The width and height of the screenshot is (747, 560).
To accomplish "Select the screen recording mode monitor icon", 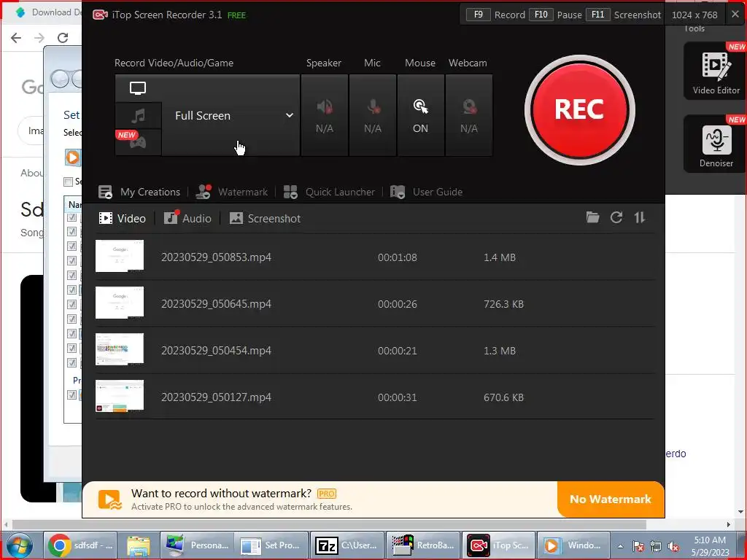I will 138,88.
